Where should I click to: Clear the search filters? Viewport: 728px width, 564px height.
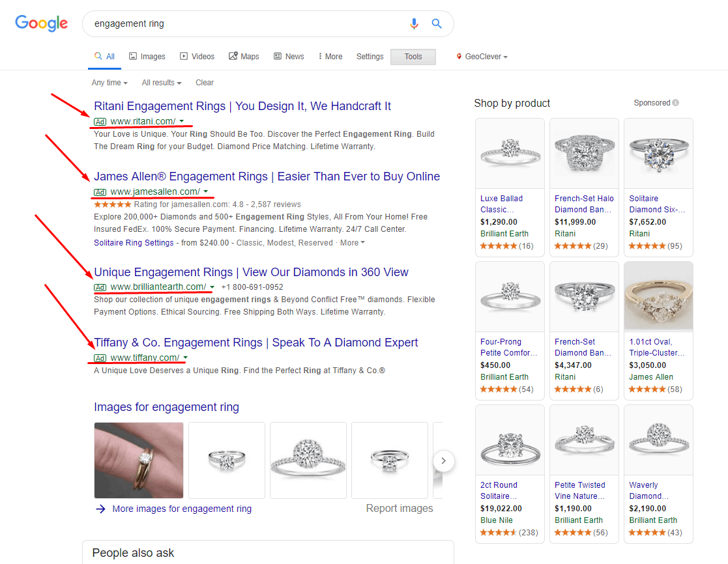(204, 83)
